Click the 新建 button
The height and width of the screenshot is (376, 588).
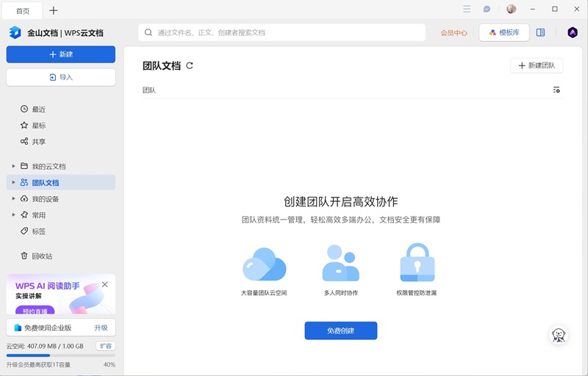[x=61, y=54]
